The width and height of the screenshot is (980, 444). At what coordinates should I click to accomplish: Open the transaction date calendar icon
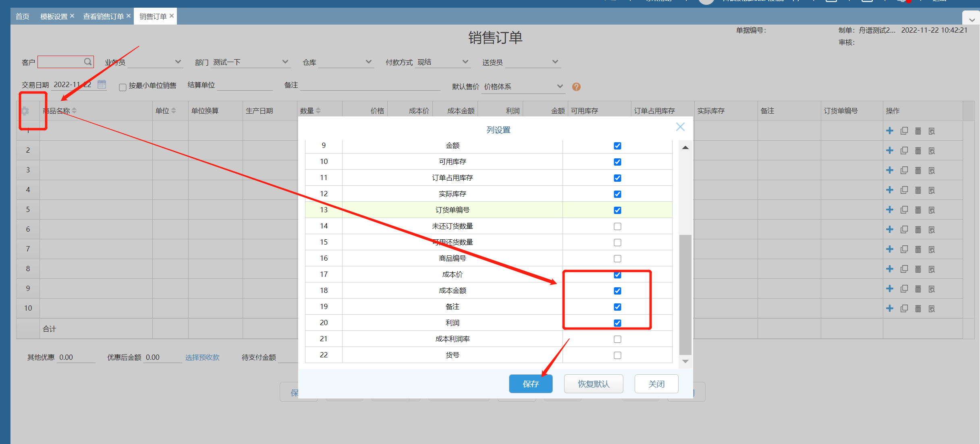pyautogui.click(x=102, y=85)
